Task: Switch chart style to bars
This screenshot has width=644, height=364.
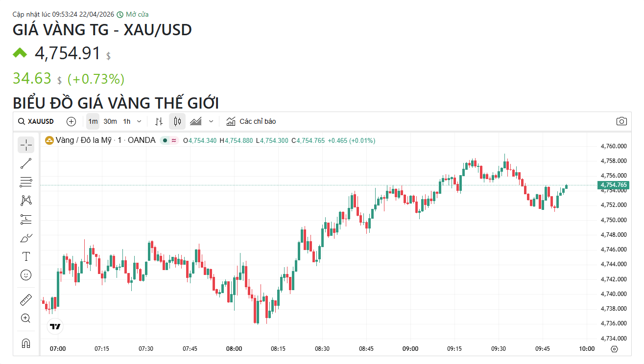Action: [x=159, y=121]
